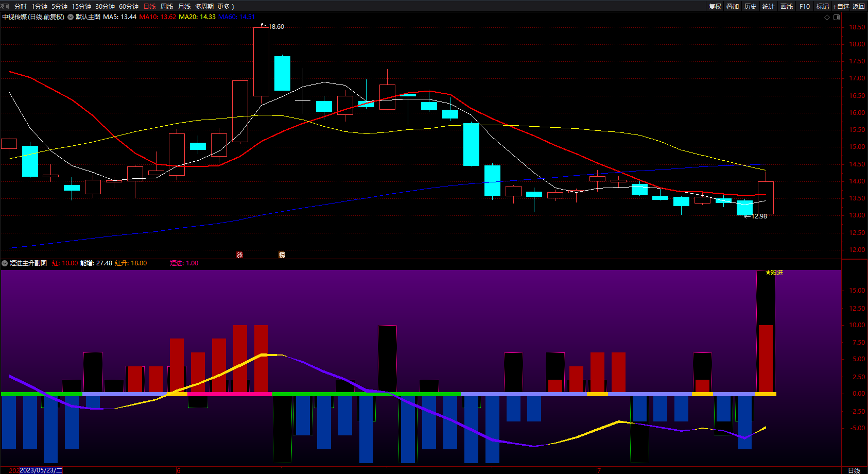868x474 pixels.
Task: Select the 30分钟 period tab
Action: pyautogui.click(x=105, y=6)
